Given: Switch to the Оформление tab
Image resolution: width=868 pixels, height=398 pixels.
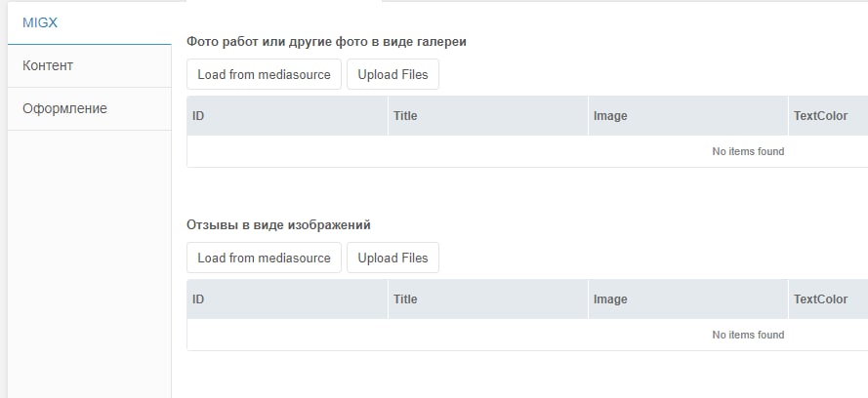Looking at the screenshot, I should click(90, 108).
